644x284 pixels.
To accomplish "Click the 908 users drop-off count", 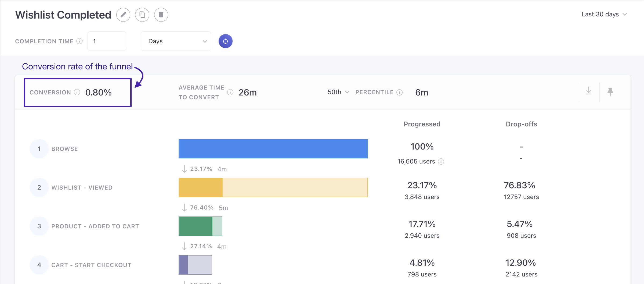I will point(521,236).
